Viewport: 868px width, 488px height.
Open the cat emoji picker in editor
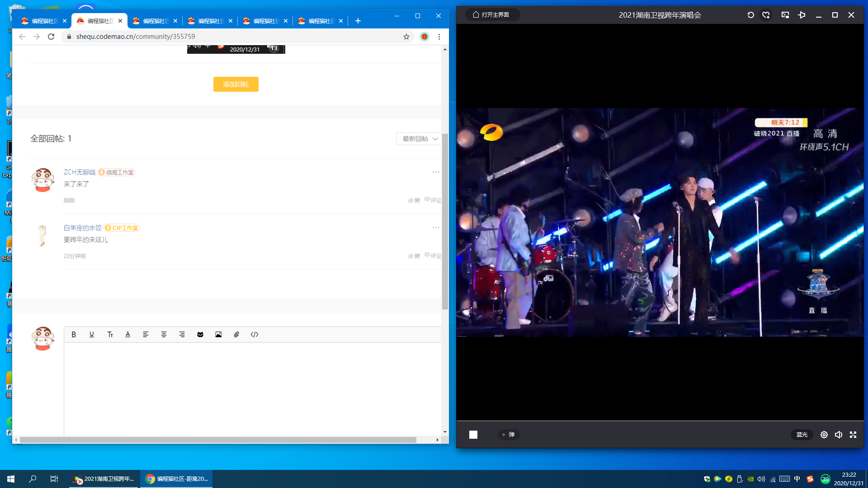[200, 334]
